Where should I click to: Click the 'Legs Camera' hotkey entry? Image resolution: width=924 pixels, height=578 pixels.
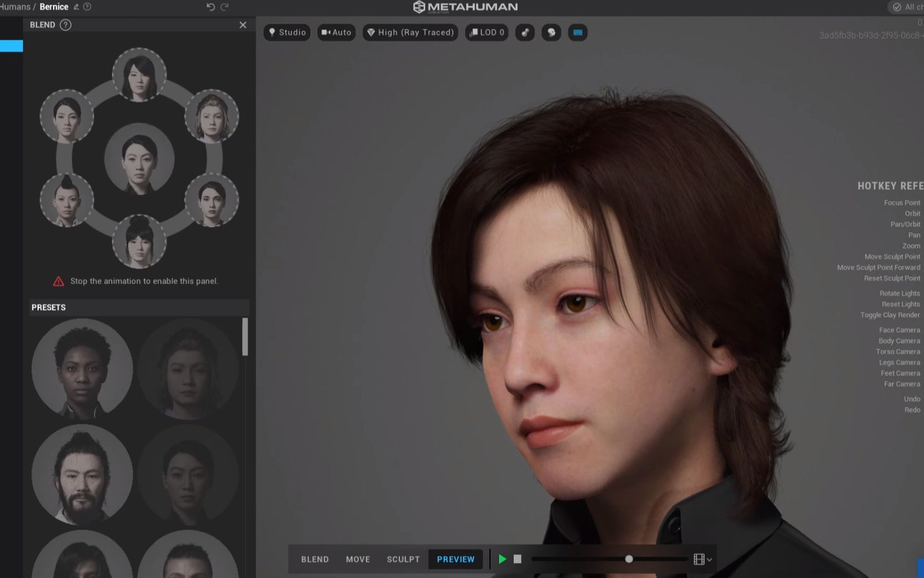click(900, 363)
